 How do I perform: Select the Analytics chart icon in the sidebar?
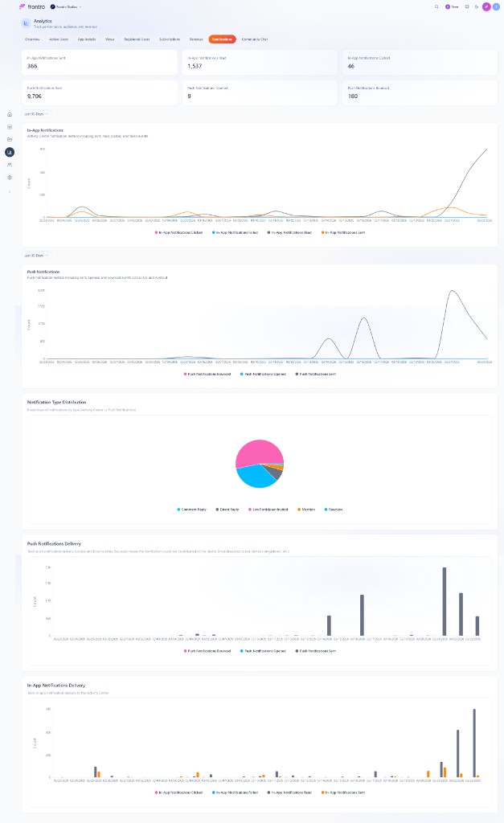pos(10,152)
